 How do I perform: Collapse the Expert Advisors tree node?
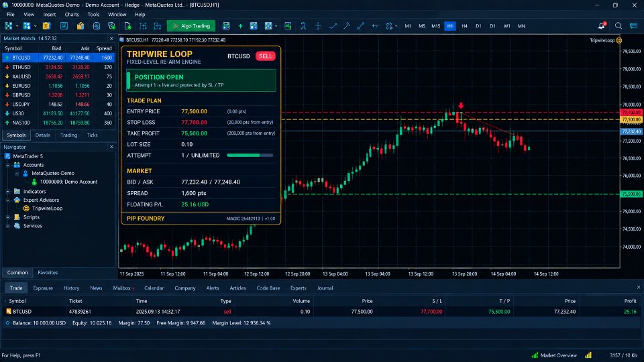[x=8, y=200]
